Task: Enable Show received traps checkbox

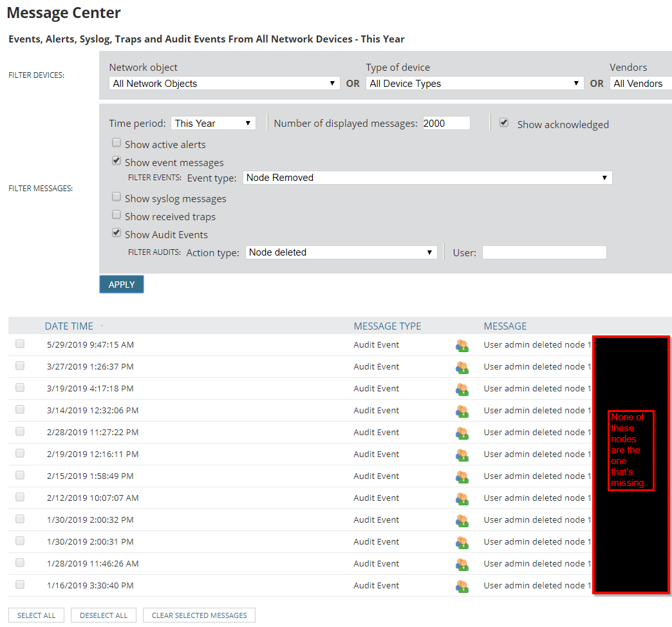Action: coord(116,214)
